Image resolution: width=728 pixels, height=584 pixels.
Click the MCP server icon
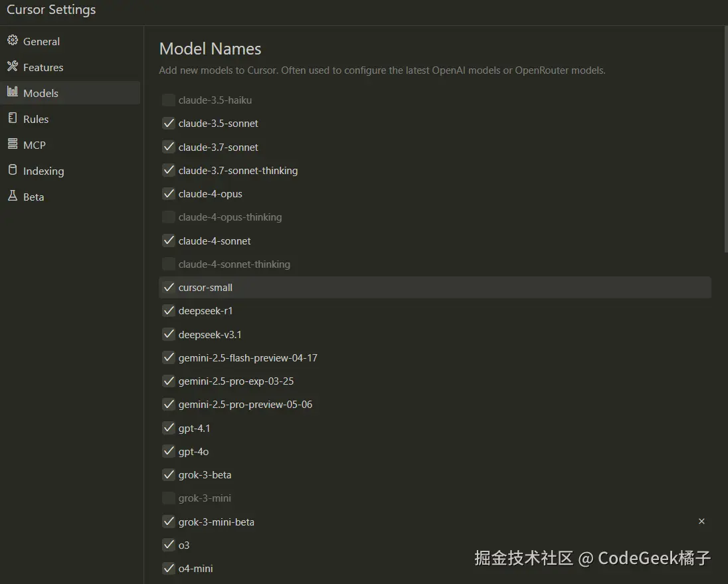tap(13, 144)
